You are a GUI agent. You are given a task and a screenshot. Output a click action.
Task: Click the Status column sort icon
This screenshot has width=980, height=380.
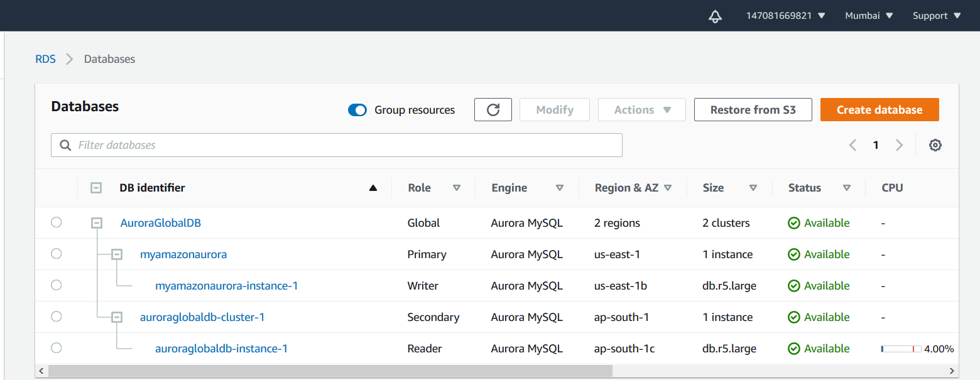point(846,188)
